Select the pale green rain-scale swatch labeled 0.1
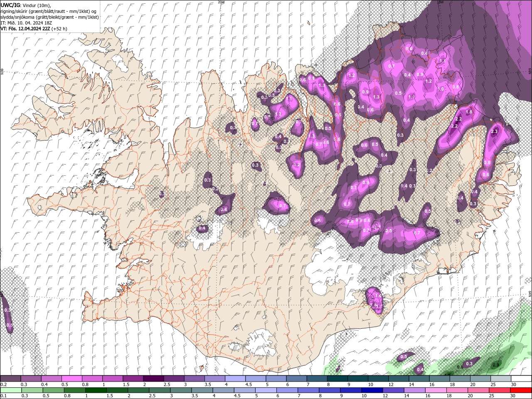Screen dimensions: 532x399 pyautogui.click(x=10, y=390)
